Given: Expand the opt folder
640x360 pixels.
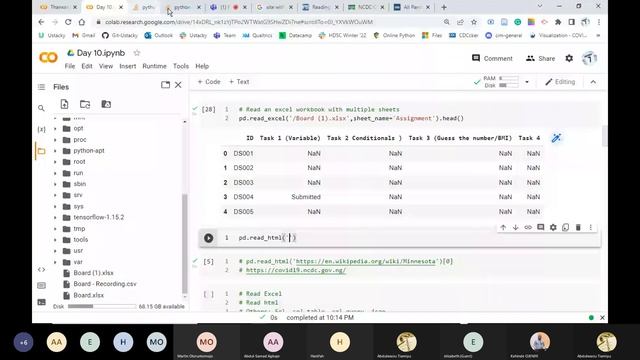Looking at the screenshot, I should [56, 129].
